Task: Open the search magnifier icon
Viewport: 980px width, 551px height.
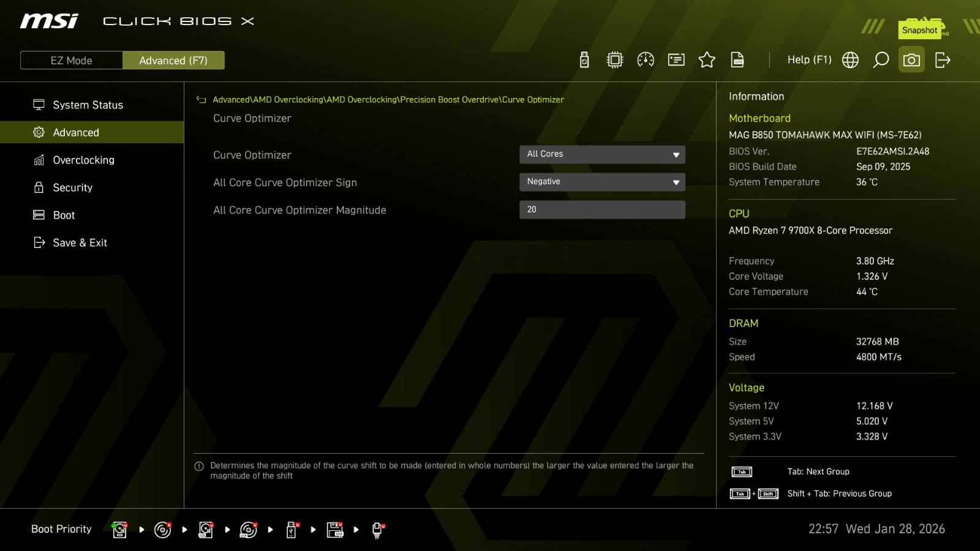Action: click(881, 60)
